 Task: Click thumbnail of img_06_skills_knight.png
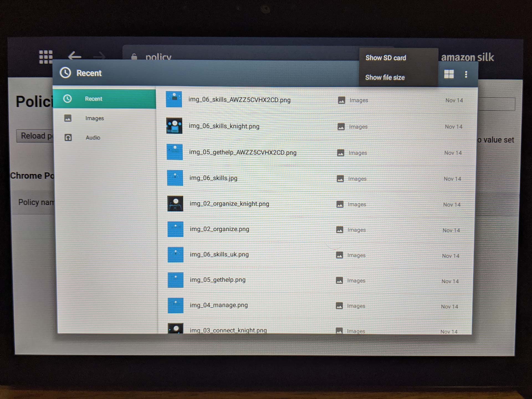pyautogui.click(x=174, y=126)
